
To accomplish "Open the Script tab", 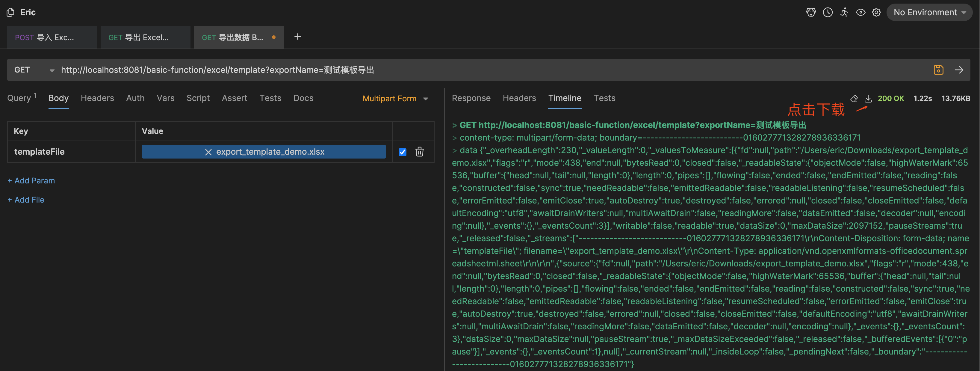I will (198, 98).
